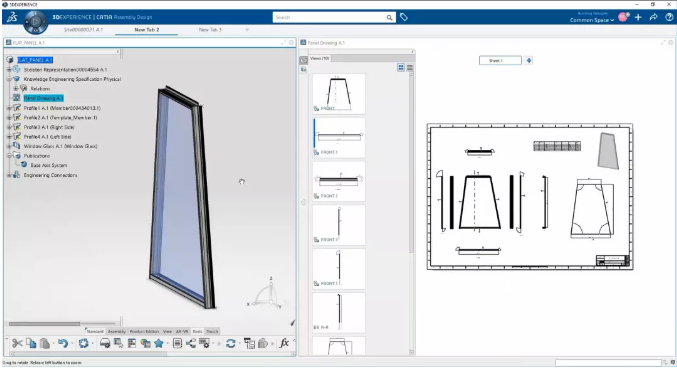Click the Cut scissors icon
Image resolution: width=677 pixels, height=369 pixels.
click(17, 343)
